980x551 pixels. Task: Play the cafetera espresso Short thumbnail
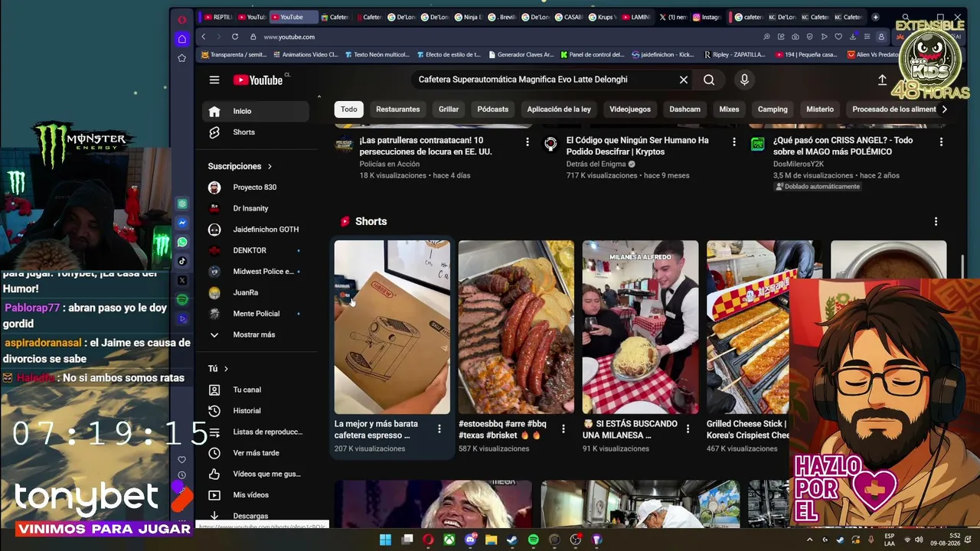point(392,327)
